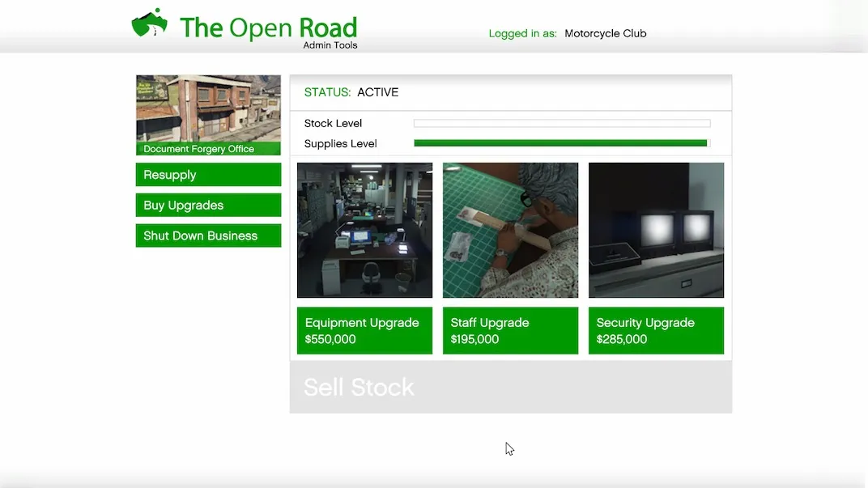This screenshot has height=488, width=868.
Task: Click the 'ACTIVE' status value
Action: (377, 92)
